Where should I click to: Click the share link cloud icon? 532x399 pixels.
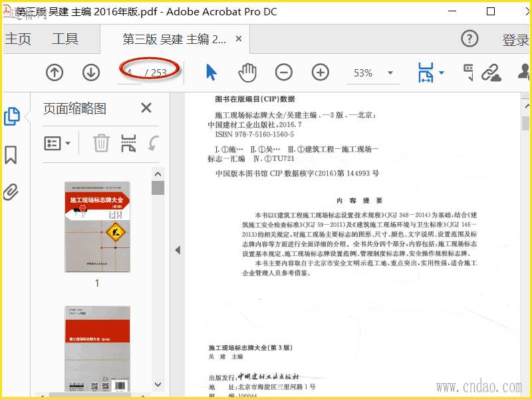point(491,72)
